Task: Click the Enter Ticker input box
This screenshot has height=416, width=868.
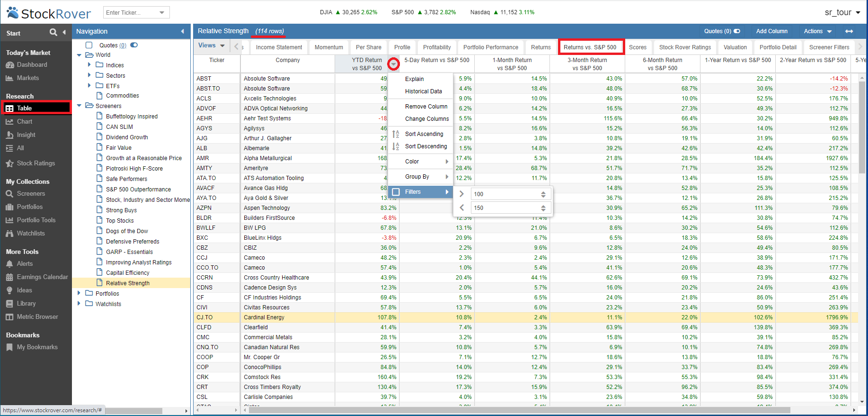Action: 131,12
